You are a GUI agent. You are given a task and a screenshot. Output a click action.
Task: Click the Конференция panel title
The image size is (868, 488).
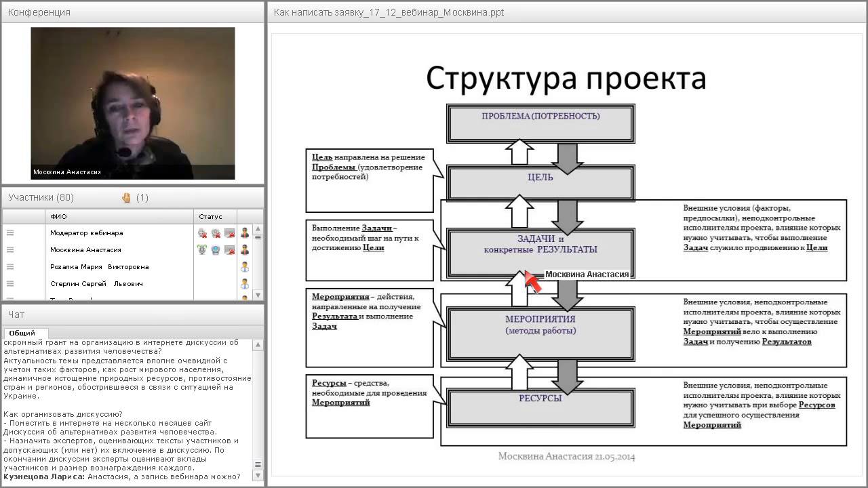click(39, 12)
